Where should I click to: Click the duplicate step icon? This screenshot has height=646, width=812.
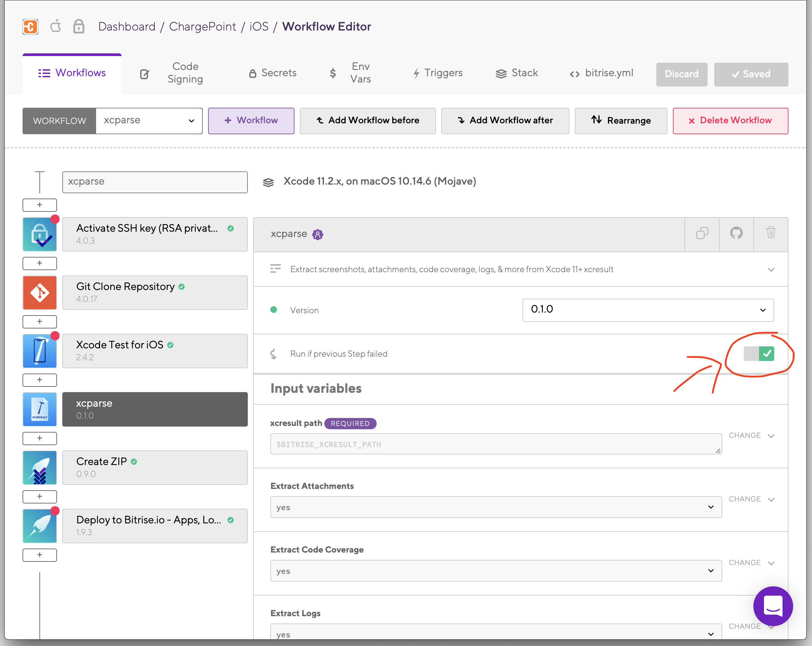tap(702, 233)
